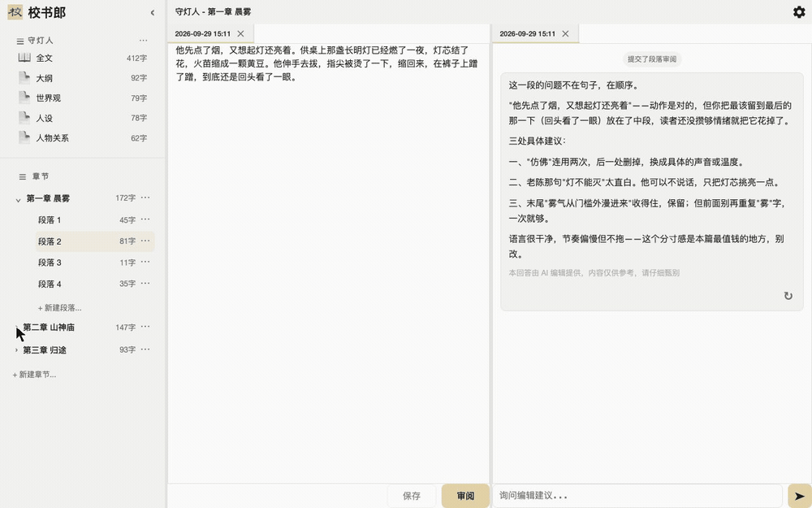This screenshot has width=812, height=508.
Task: Open the 守灯人 book options menu
Action: [x=144, y=41]
